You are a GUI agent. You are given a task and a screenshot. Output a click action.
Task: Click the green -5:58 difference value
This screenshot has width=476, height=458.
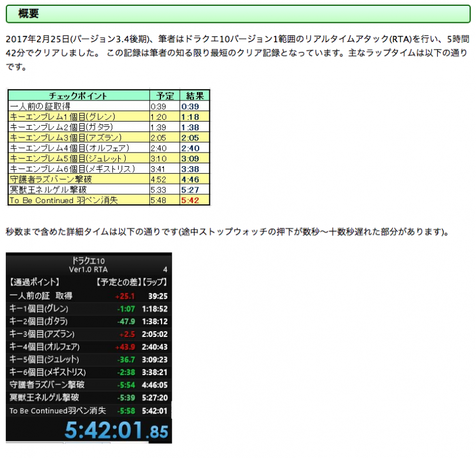(126, 411)
